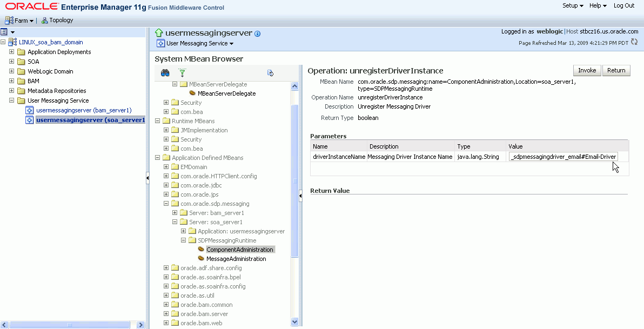Expand the Server: bam_server1 node

(x=175, y=213)
